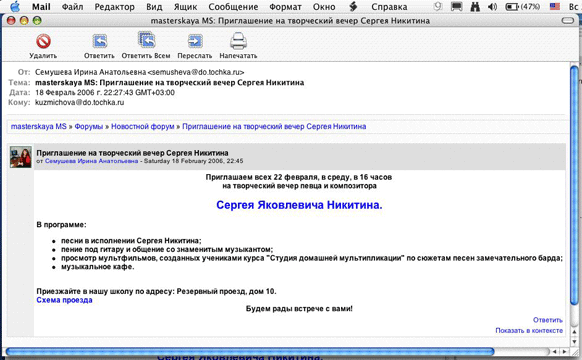Open the Mail application menu

coord(41,7)
